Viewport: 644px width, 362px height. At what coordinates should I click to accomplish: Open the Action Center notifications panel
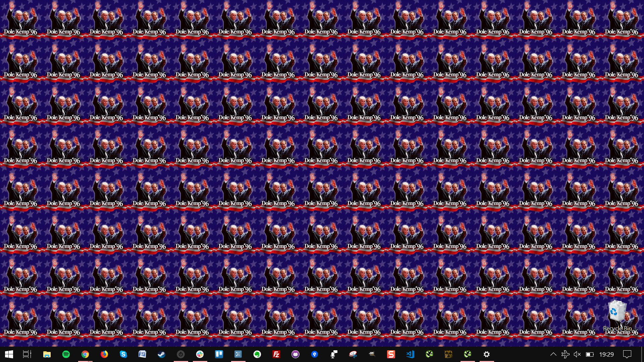pos(627,354)
